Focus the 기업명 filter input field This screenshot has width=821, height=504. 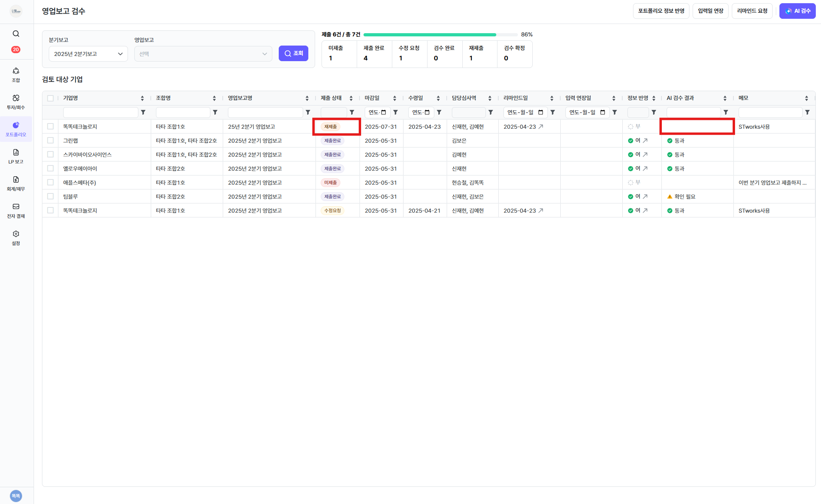point(100,112)
